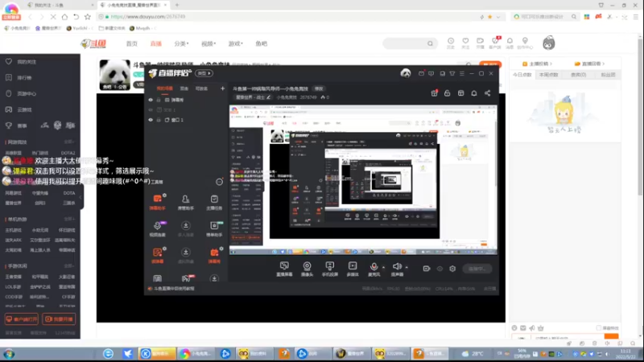This screenshot has height=362, width=644.
Task: Open the orange danmaku show tool
Action: pyautogui.click(x=214, y=255)
